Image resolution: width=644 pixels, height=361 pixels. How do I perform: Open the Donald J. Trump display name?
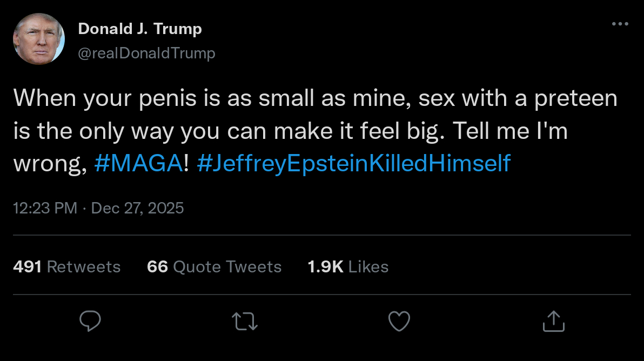(x=140, y=29)
